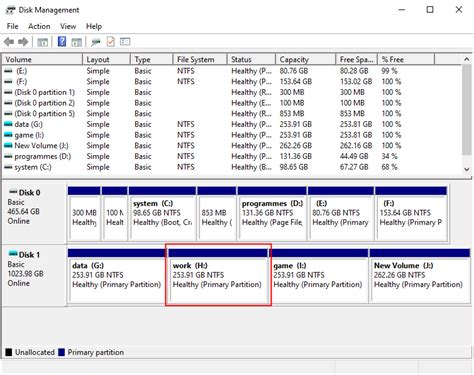Click the Back arrow toolbar icon
This screenshot has height=375, width=474.
point(9,42)
